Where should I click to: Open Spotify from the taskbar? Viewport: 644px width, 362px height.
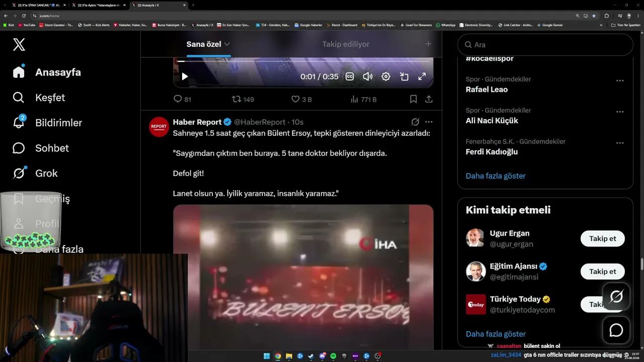pos(333,356)
